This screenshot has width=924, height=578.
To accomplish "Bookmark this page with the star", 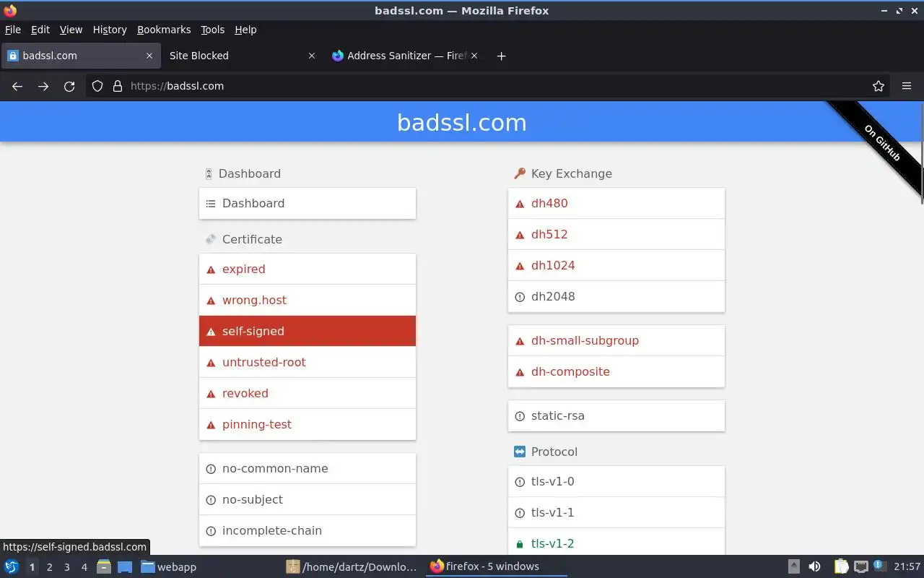I will 879,86.
